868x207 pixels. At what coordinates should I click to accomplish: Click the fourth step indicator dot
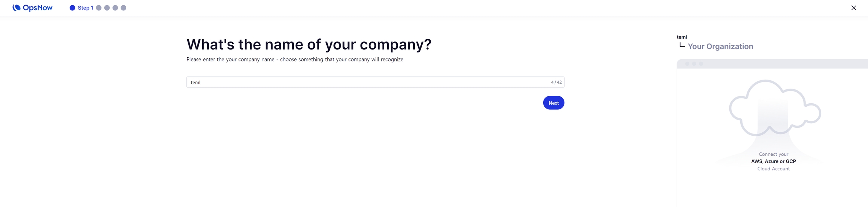[x=115, y=8]
